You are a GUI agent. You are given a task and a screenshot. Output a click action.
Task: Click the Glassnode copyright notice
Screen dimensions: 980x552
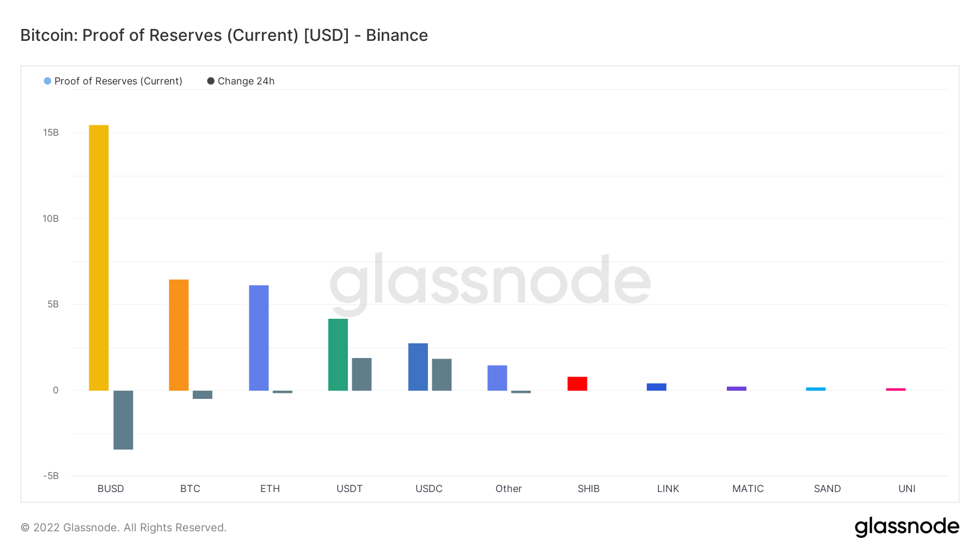[x=123, y=527]
